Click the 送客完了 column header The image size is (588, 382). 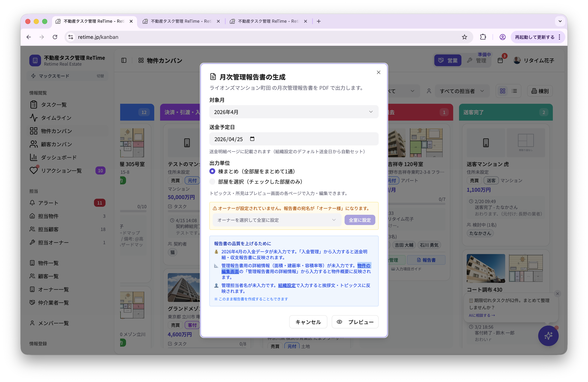tap(506, 112)
